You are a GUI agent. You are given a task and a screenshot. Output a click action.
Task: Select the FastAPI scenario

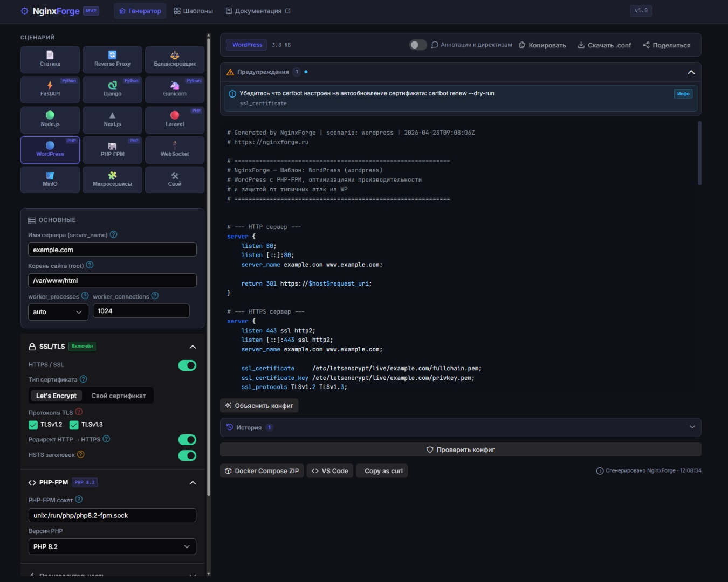(50, 89)
